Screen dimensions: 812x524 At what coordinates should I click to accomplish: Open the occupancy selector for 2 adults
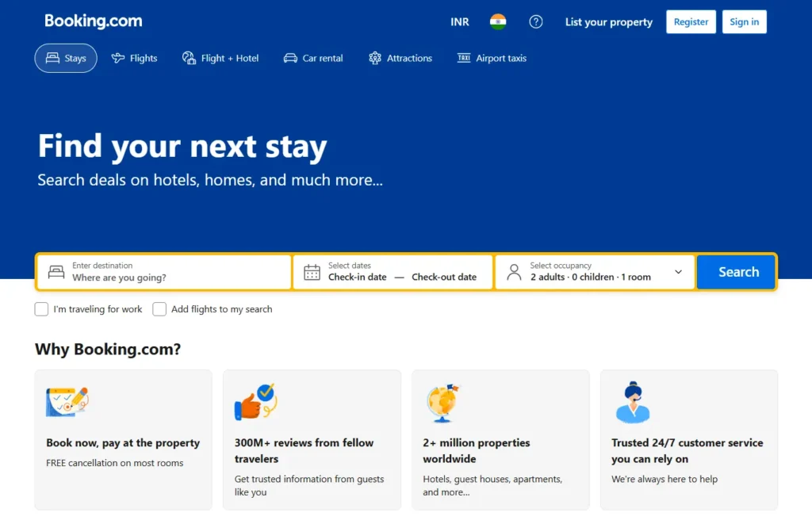pos(595,272)
